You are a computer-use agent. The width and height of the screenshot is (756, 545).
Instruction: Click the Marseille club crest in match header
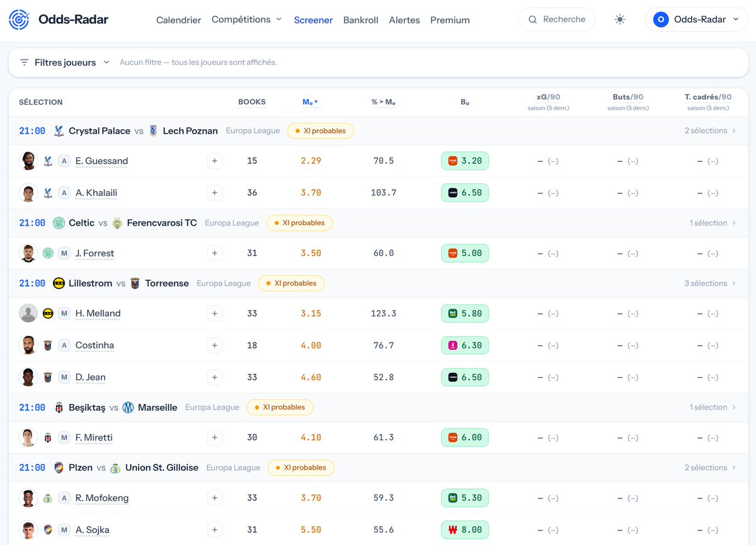[129, 408]
